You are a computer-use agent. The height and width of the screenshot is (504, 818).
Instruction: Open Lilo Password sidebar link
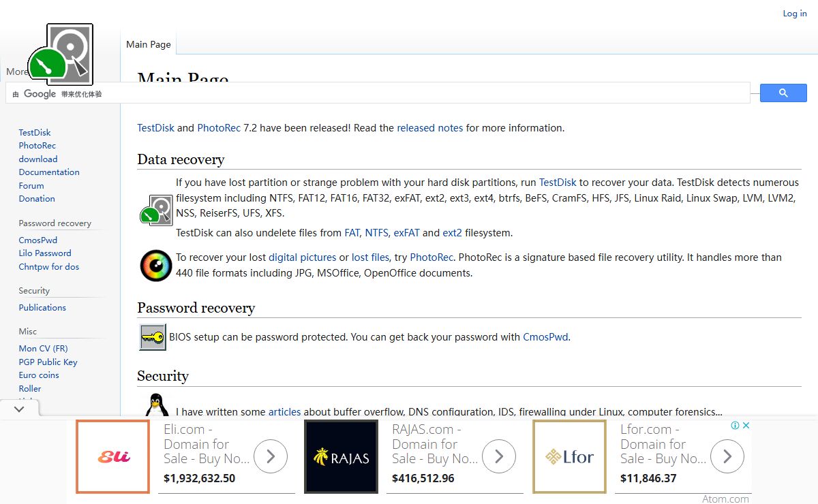pyautogui.click(x=45, y=253)
